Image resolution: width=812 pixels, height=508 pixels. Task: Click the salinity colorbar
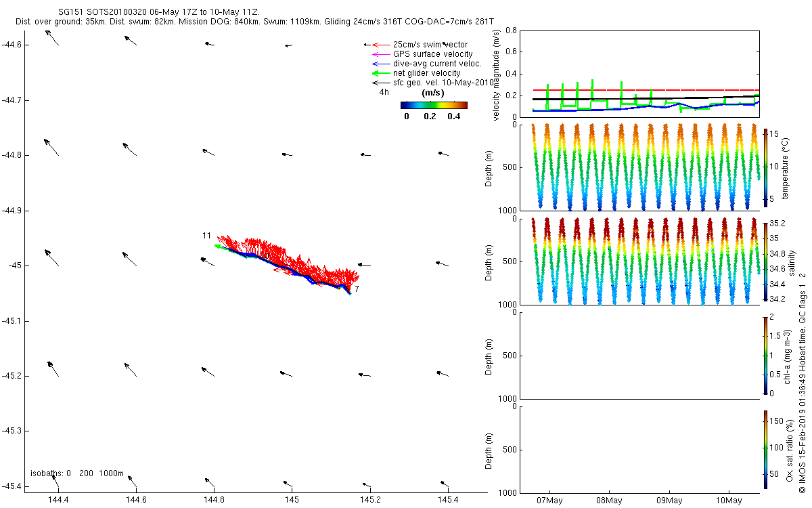tap(765, 261)
